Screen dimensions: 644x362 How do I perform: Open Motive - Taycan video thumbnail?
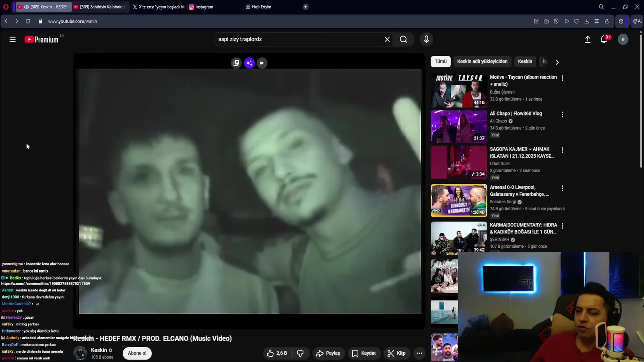pos(459,91)
